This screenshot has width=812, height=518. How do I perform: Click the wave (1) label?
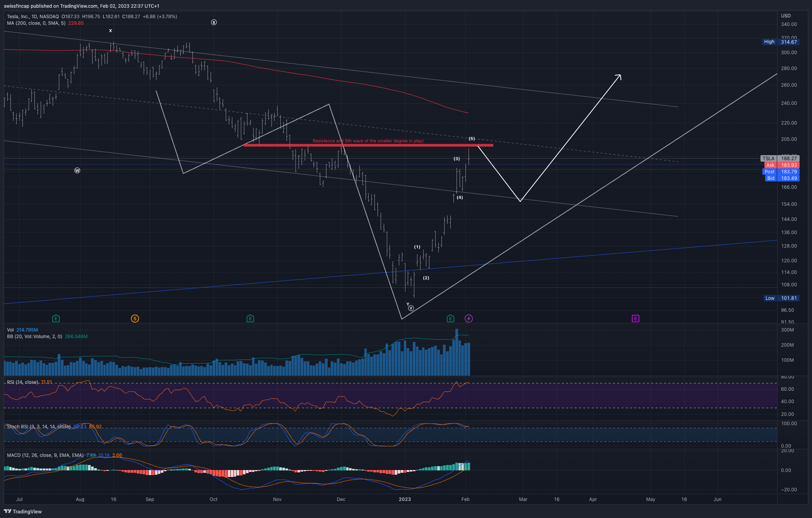click(417, 247)
